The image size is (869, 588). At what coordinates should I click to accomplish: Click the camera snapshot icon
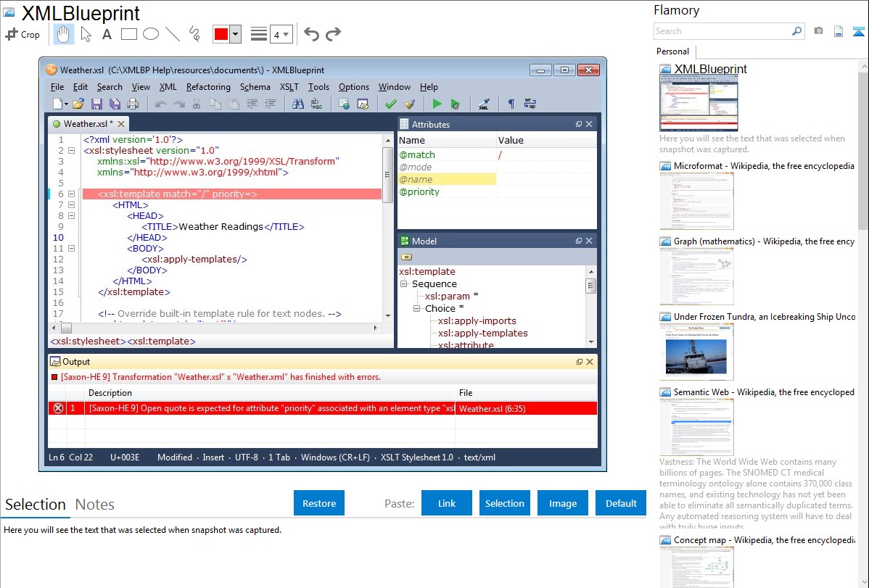tap(818, 31)
